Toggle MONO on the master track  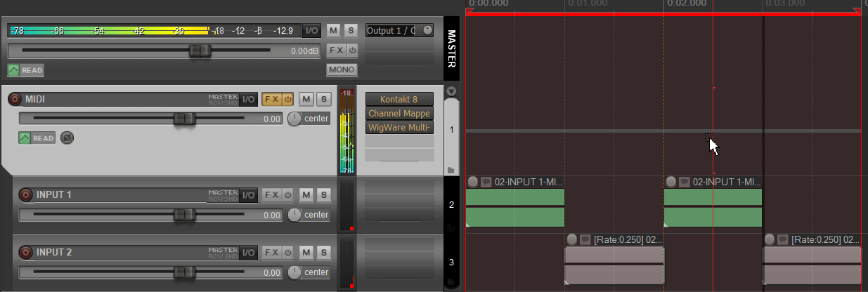pyautogui.click(x=342, y=69)
